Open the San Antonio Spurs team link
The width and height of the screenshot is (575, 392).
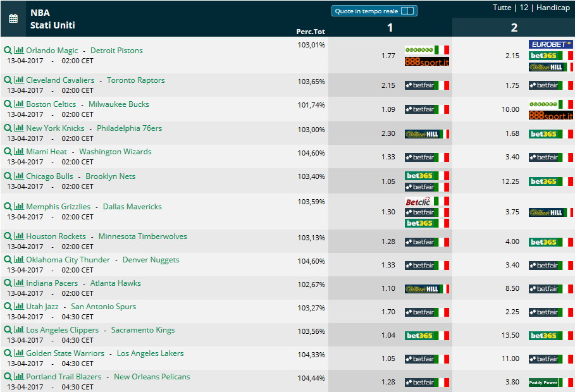point(103,307)
